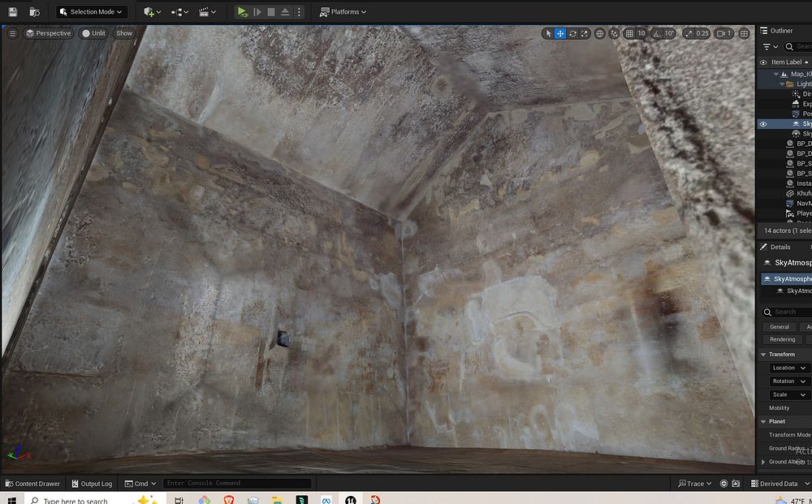Image resolution: width=812 pixels, height=504 pixels.
Task: Toggle grid snapping icon
Action: (x=629, y=33)
